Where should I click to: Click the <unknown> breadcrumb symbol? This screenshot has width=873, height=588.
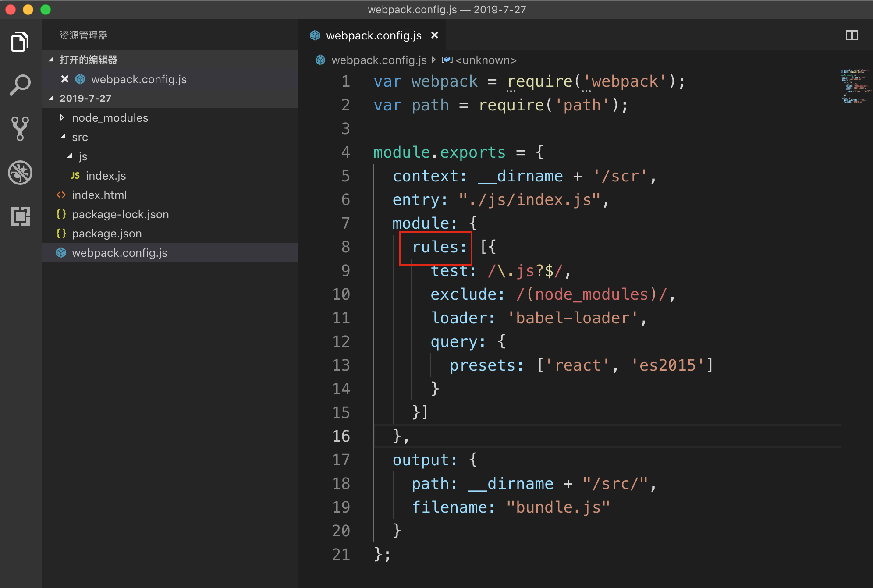click(486, 60)
